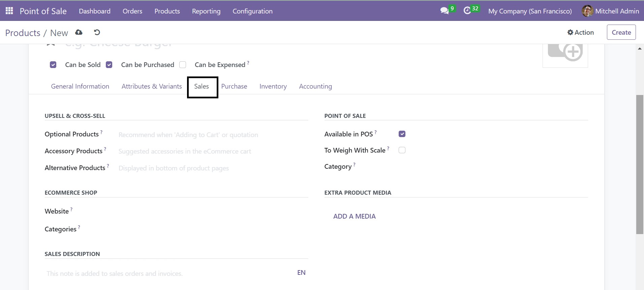The height and width of the screenshot is (290, 644).
Task: Click the 'New' breadcrumb text
Action: (x=59, y=33)
